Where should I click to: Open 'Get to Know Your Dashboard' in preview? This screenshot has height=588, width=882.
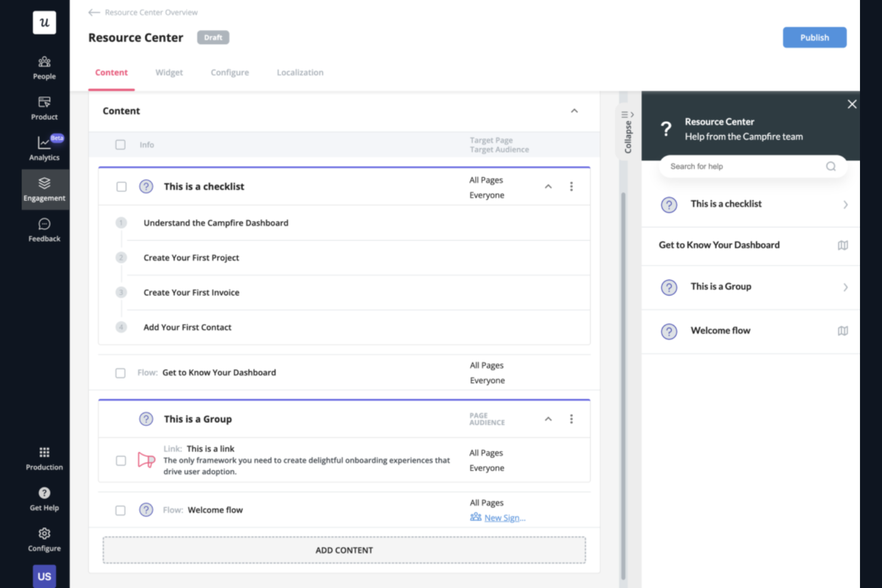click(751, 245)
